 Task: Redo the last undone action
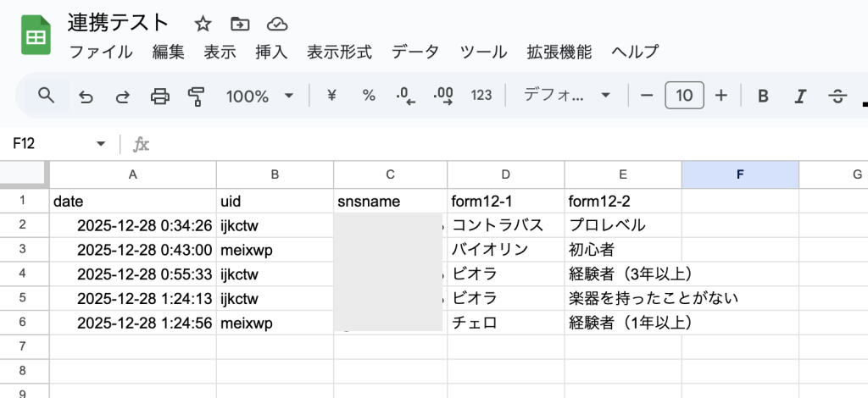122,96
